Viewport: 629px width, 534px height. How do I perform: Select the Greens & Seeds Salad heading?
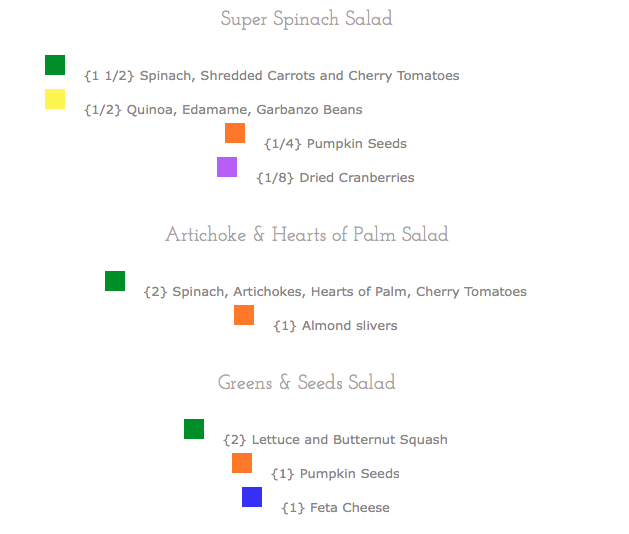click(306, 383)
